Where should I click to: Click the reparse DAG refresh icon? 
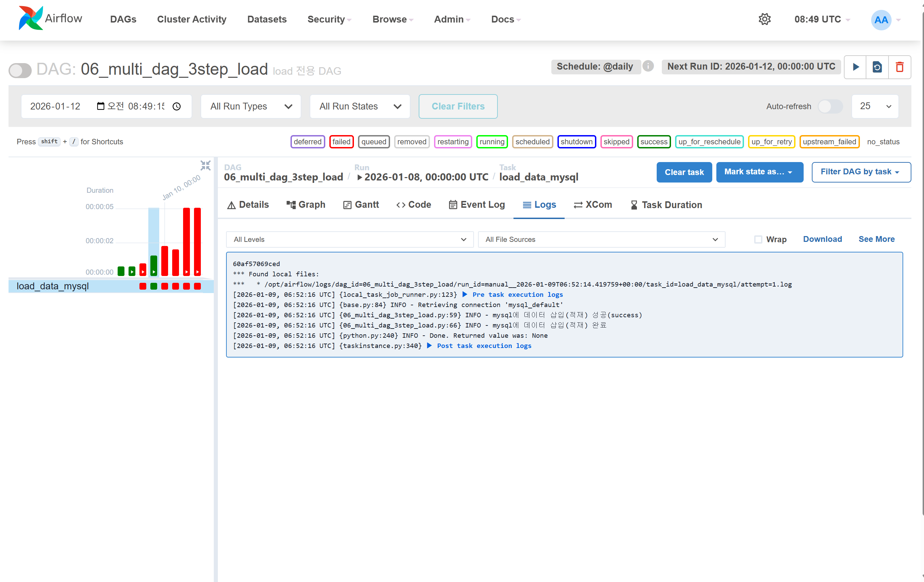click(877, 67)
